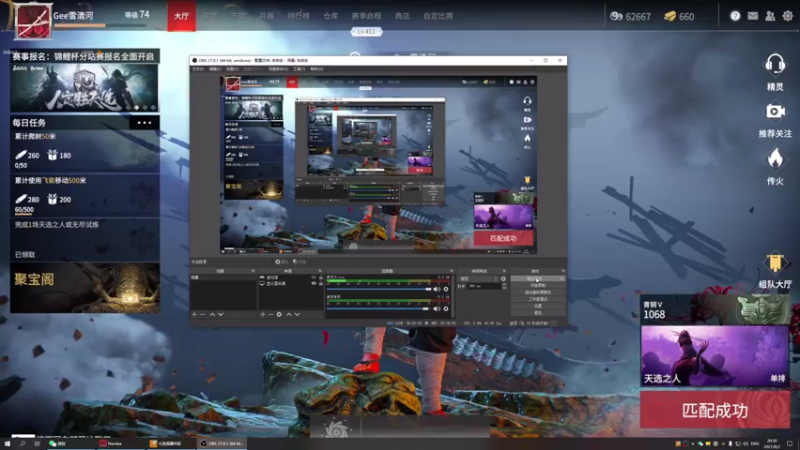Open Windows Start menu
Screen dimensions: 800x450
tap(8, 444)
